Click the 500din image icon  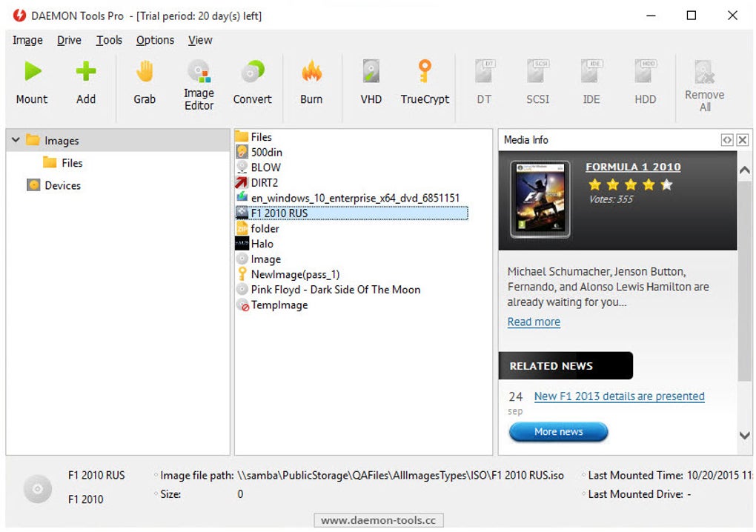(242, 152)
